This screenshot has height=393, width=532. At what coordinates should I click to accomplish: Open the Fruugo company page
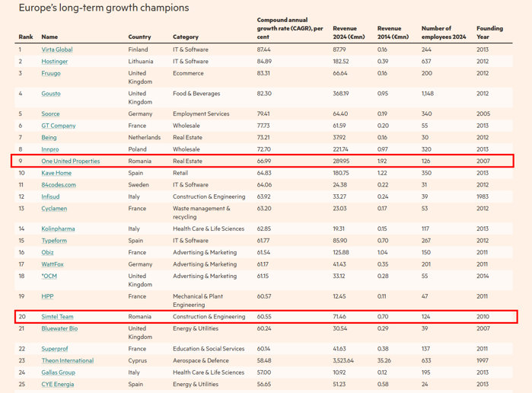(x=51, y=74)
